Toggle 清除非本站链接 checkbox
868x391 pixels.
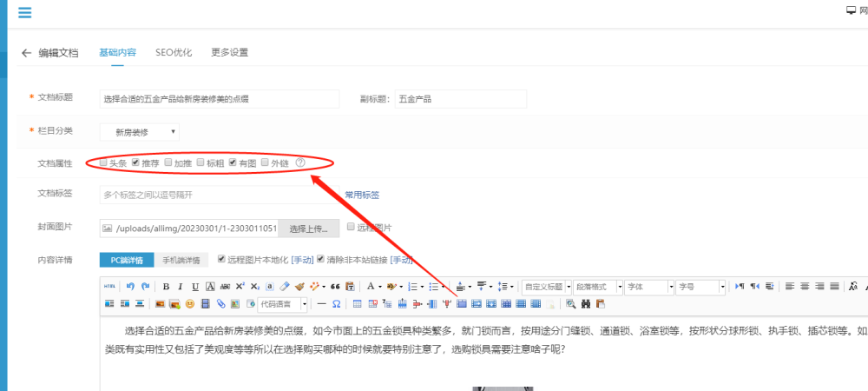(320, 259)
